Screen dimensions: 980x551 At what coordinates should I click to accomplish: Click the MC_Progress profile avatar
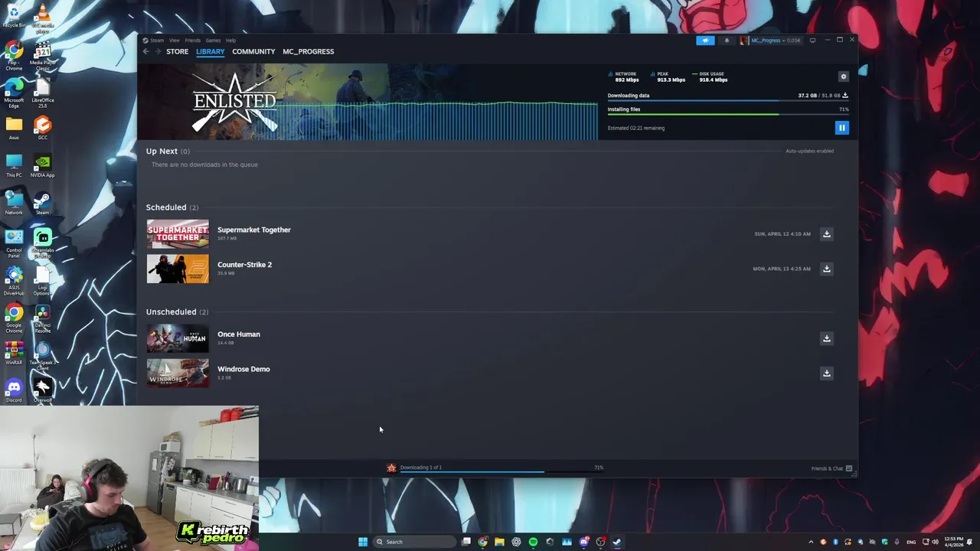pos(744,41)
